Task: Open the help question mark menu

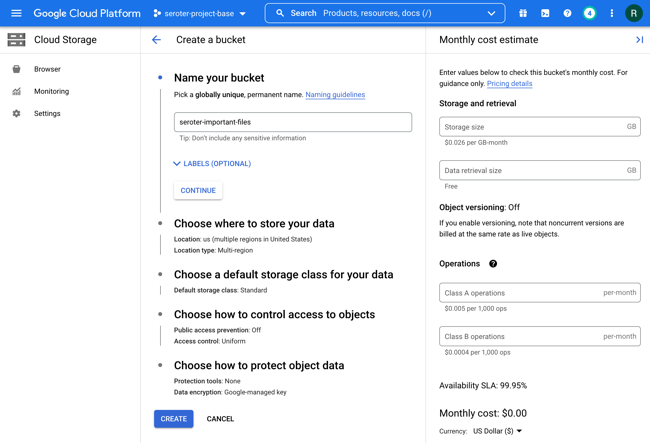Action: 567,13
